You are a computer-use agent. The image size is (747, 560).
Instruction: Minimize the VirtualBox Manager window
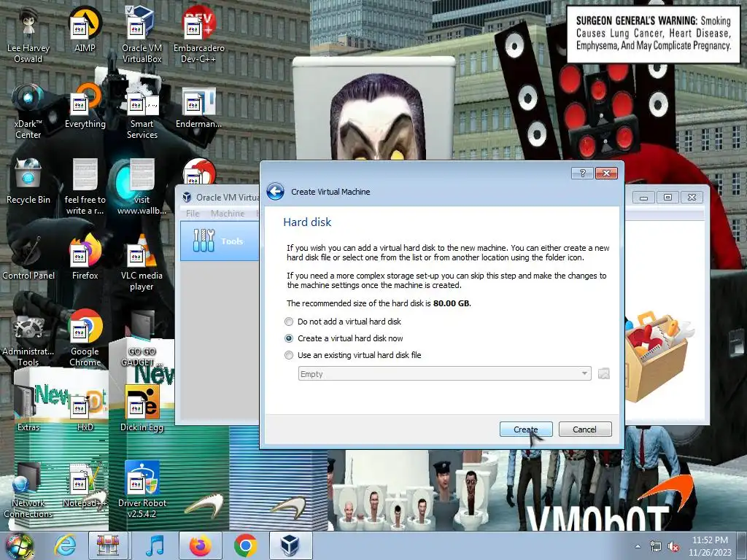pos(643,197)
